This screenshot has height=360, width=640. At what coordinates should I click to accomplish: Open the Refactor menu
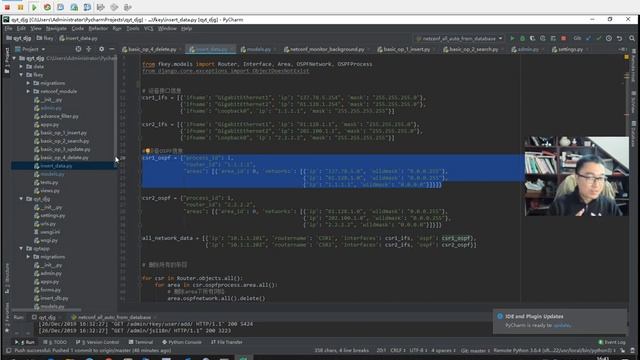tap(98, 29)
